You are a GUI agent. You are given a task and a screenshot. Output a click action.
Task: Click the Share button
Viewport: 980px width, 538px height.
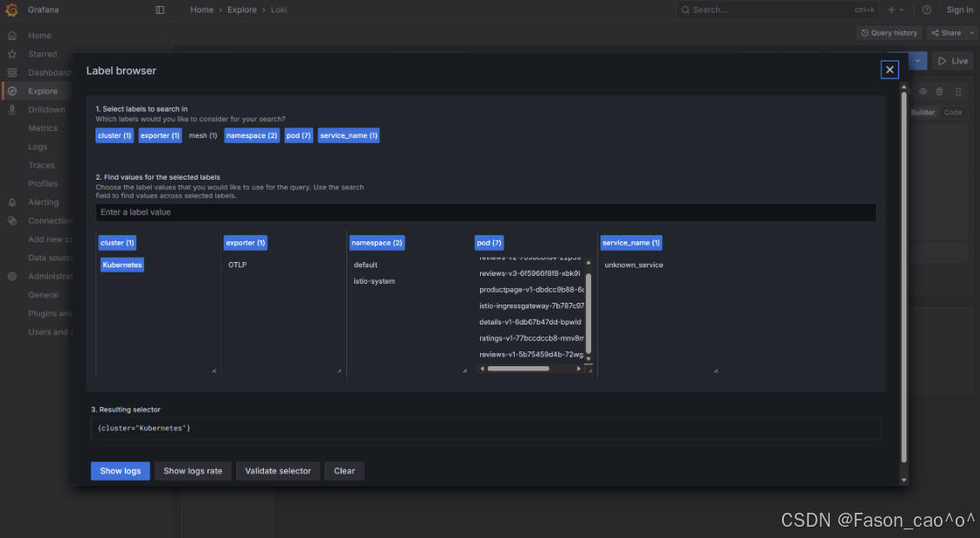point(946,33)
